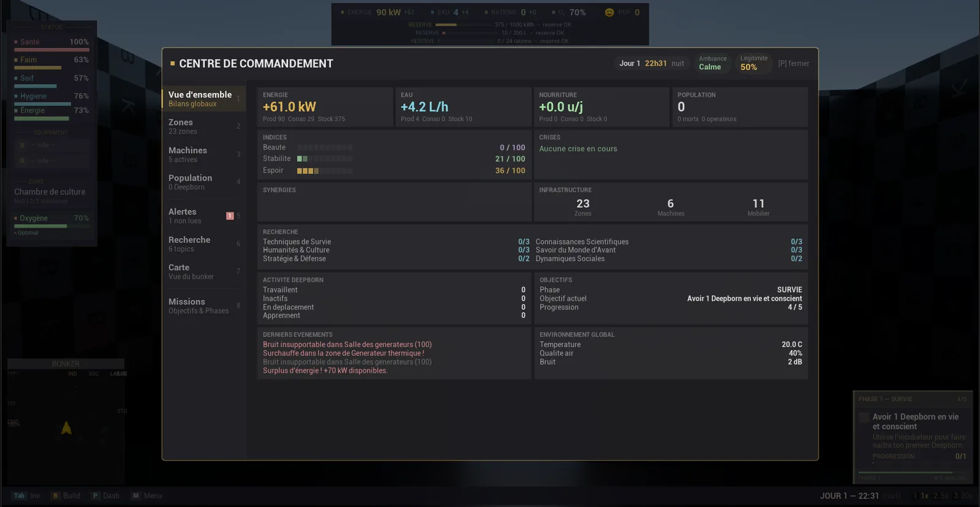Click the '6 Machines' infrastructure count
Viewport: 980px width, 507px height.
pos(671,207)
